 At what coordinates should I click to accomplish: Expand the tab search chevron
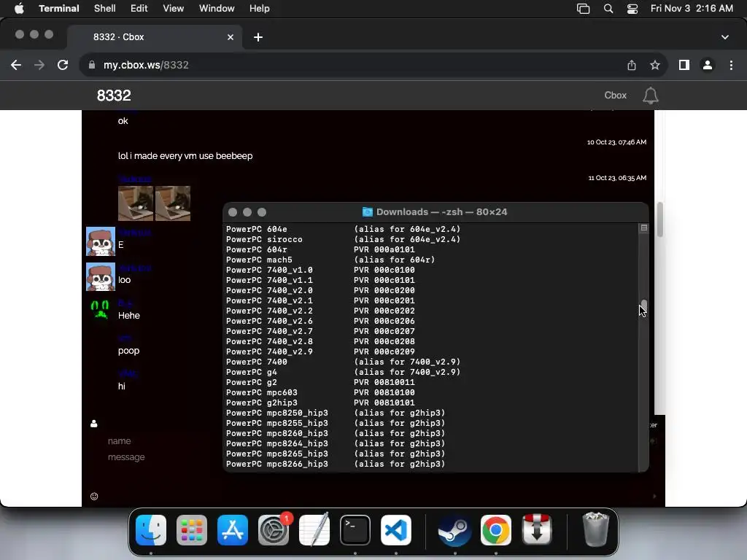coord(724,37)
